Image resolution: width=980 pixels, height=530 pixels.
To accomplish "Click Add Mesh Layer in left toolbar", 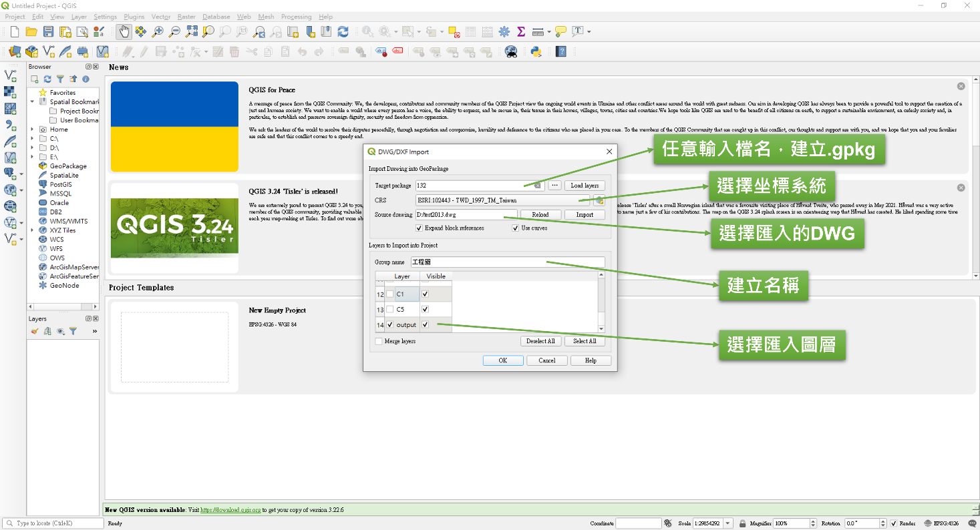I will [x=10, y=108].
